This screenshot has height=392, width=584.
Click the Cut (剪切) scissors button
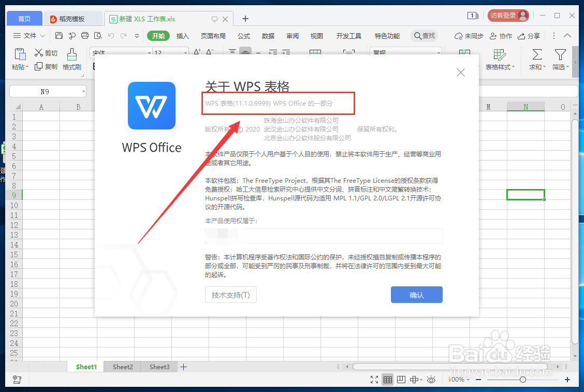pyautogui.click(x=46, y=53)
